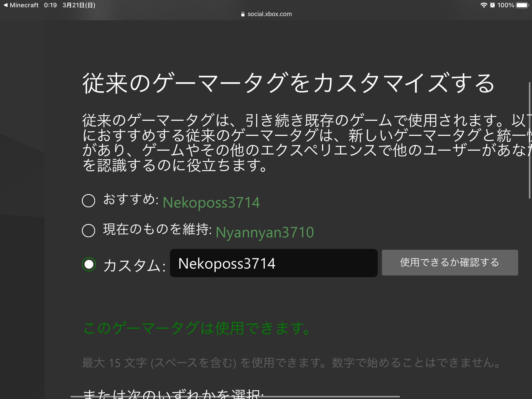
Task: Click the suggested gamertag Nekoposs3714 in green
Action: tap(211, 203)
